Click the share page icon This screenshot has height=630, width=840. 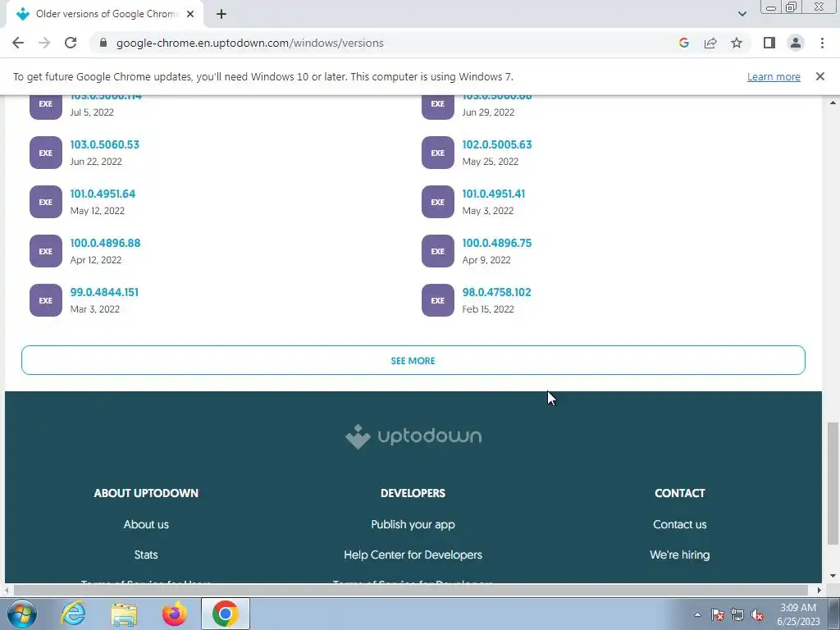pos(710,43)
